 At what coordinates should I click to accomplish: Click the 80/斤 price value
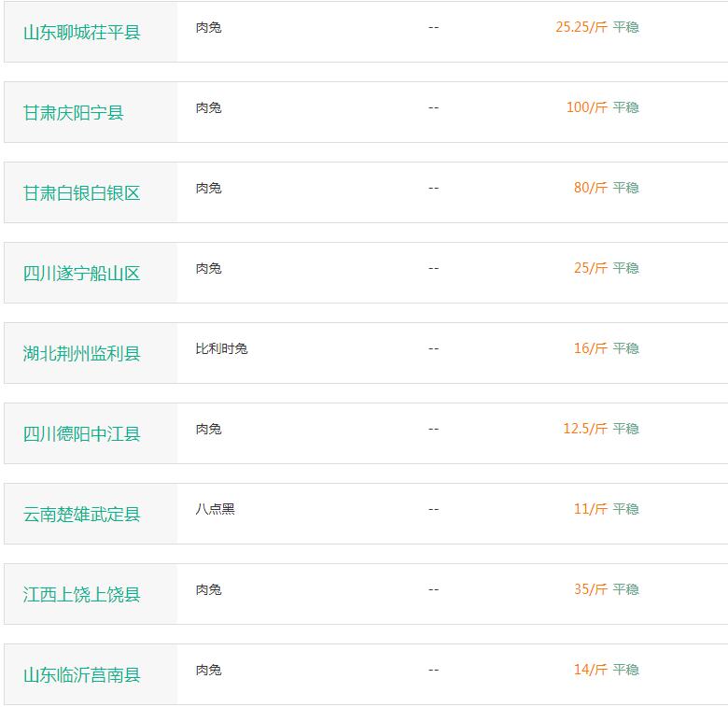coord(590,188)
